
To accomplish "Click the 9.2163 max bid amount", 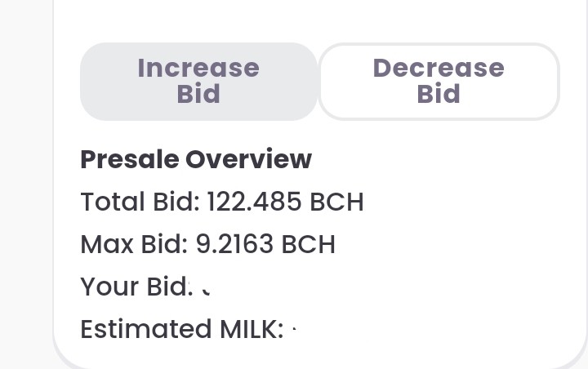I will (234, 244).
